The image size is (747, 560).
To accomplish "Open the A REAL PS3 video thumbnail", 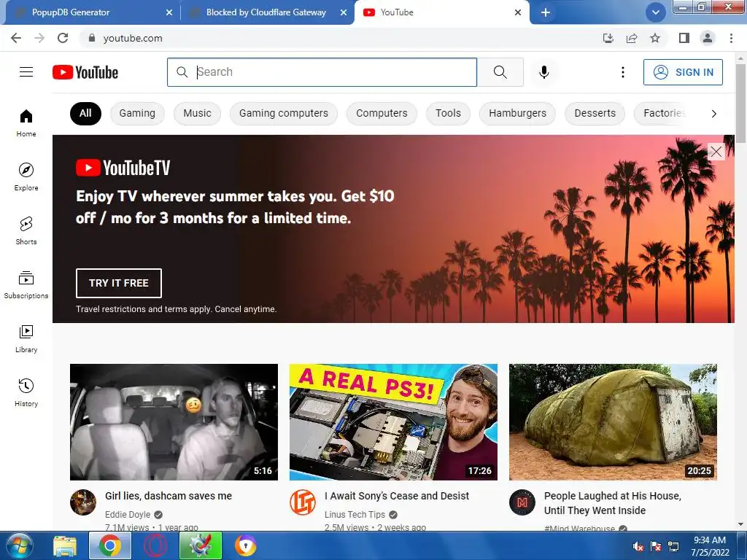I will 393,422.
